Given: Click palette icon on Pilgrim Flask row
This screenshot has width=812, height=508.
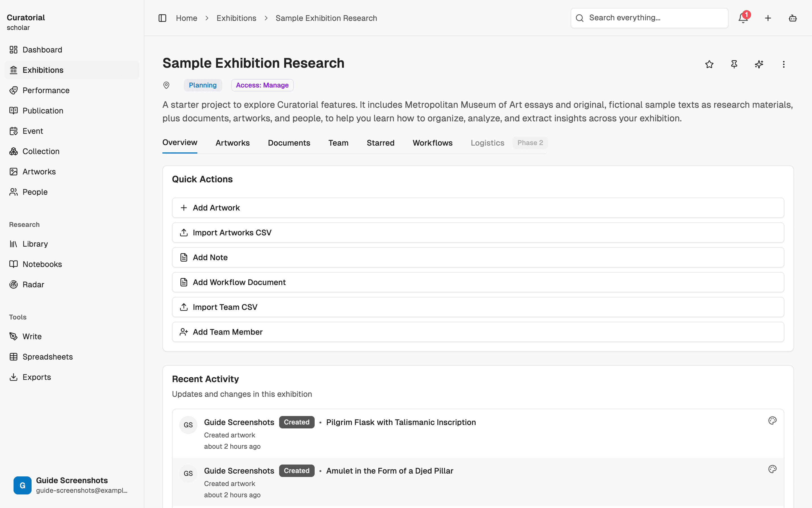Looking at the screenshot, I should coord(773,421).
